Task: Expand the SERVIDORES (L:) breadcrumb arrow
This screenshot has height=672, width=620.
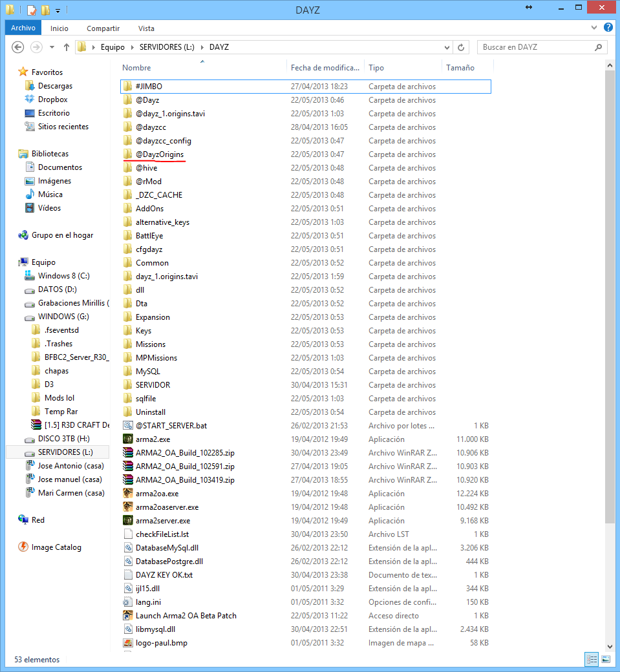Action: point(202,47)
